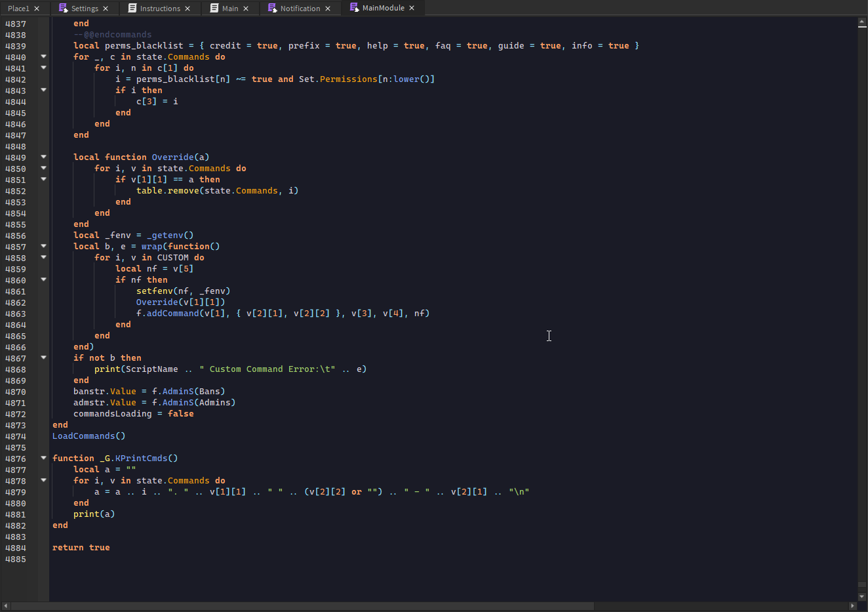This screenshot has height=612, width=868.
Task: Open the Main script tab
Action: point(230,9)
